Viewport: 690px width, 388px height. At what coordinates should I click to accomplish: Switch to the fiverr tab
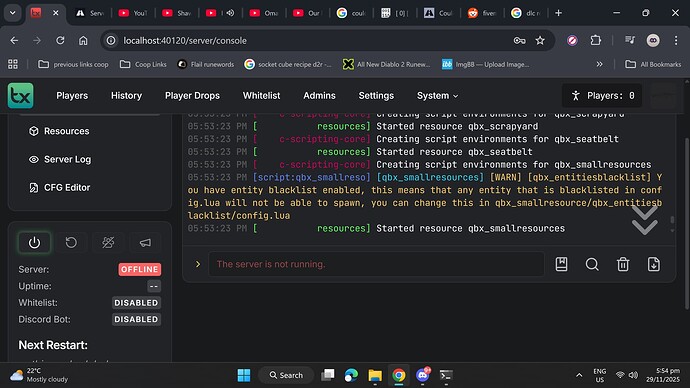click(482, 13)
